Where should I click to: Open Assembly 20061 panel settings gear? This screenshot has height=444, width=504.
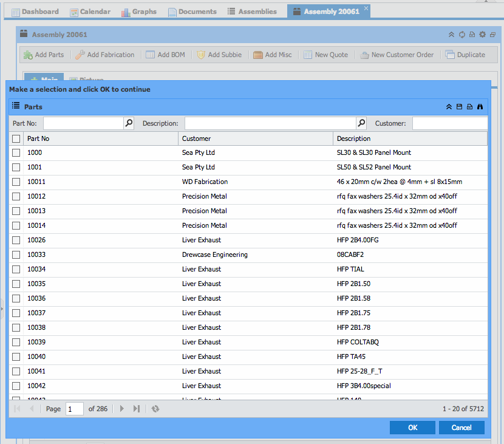[483, 35]
